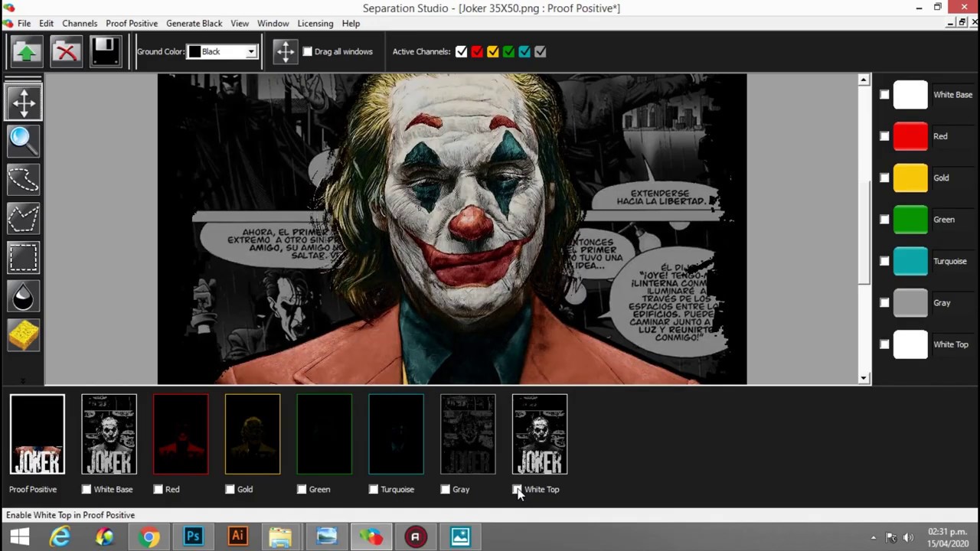Open the Channels menu

point(80,24)
